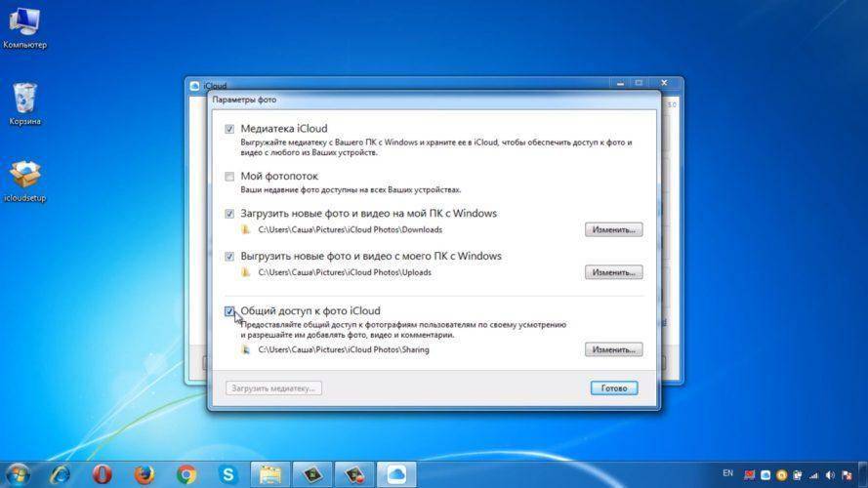The height and width of the screenshot is (488, 868).
Task: Open Google Chrome from the taskbar
Action: click(x=186, y=474)
